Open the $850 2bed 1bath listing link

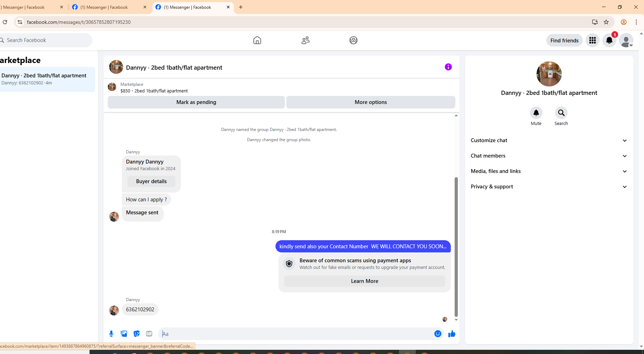click(154, 91)
